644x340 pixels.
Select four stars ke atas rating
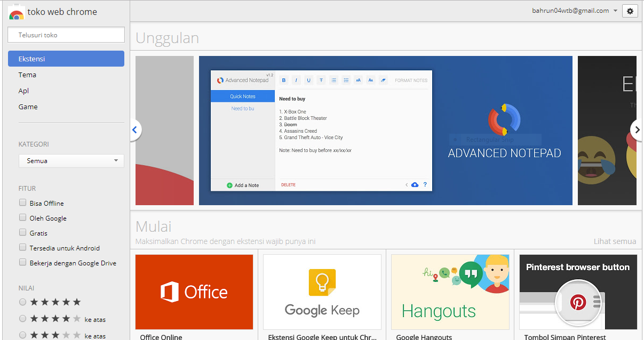click(22, 319)
